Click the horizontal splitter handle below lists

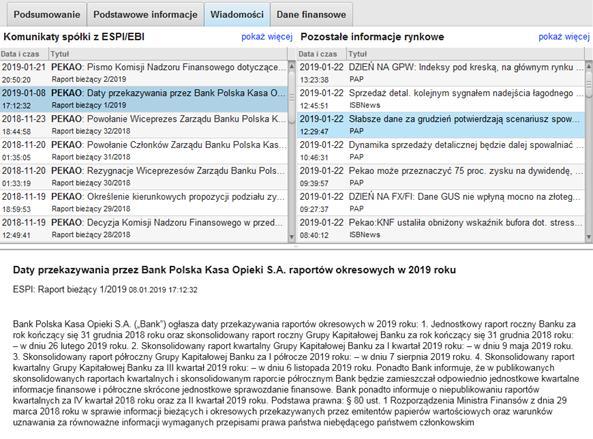[x=296, y=246]
